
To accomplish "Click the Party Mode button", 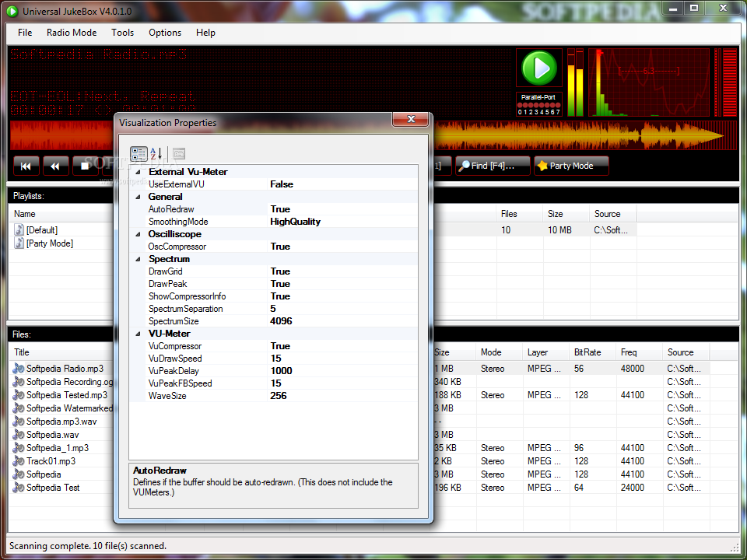I will pyautogui.click(x=571, y=166).
